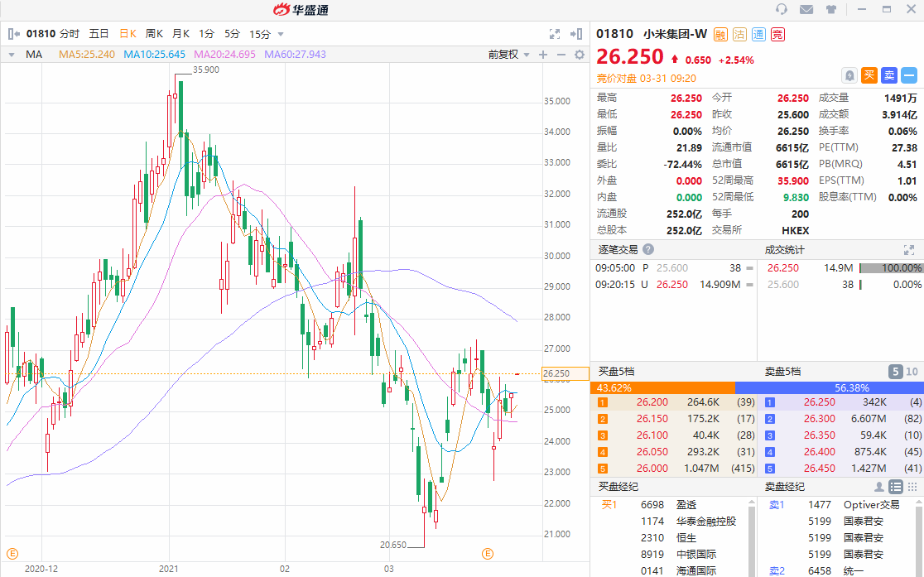Click the MA5:25.240 indicator label
Image resolution: width=924 pixels, height=577 pixels.
87,54
